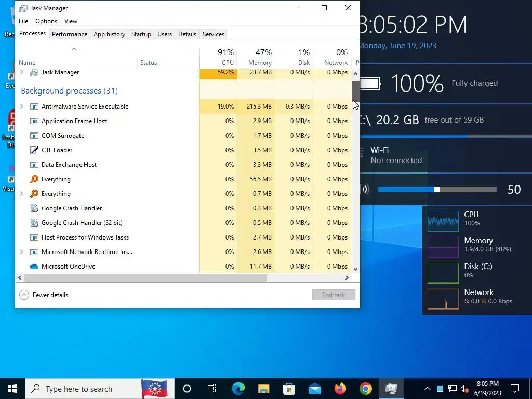The image size is (532, 399).
Task: Click the Host Process for Windows Tasks icon
Action: (34, 237)
